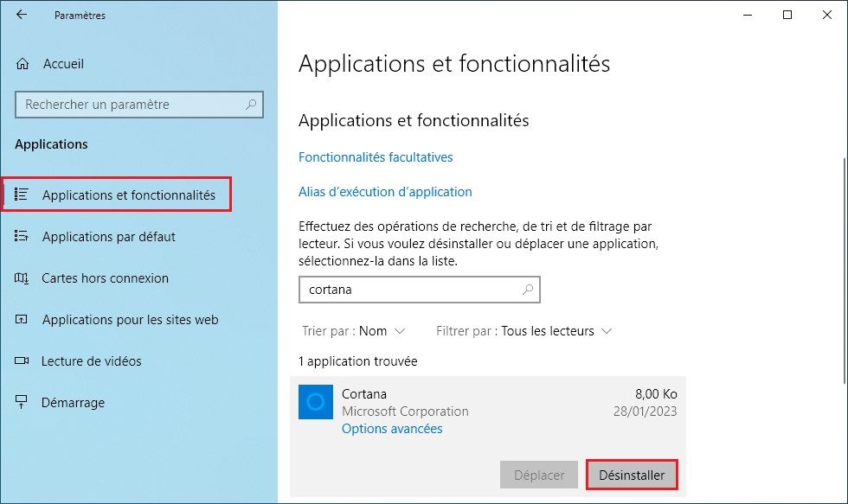Click the back arrow icon

[x=22, y=15]
